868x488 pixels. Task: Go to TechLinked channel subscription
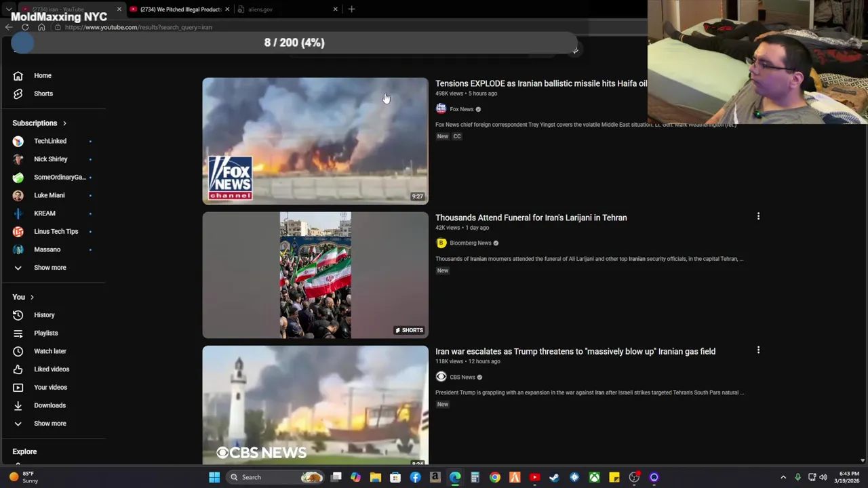click(50, 141)
